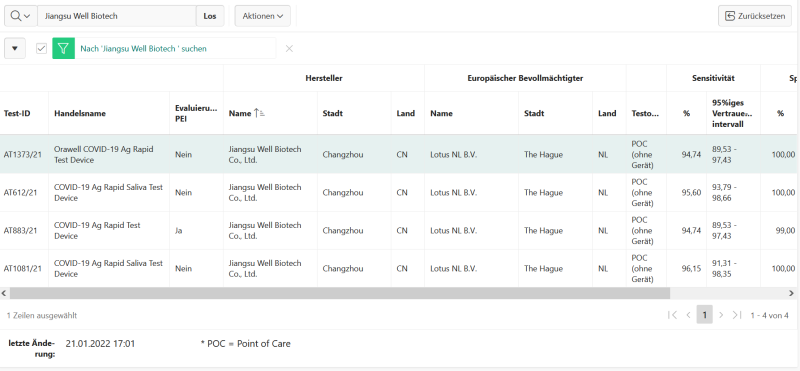Click the '* POC = Point of Care' note
800x371 pixels.
[x=245, y=343]
